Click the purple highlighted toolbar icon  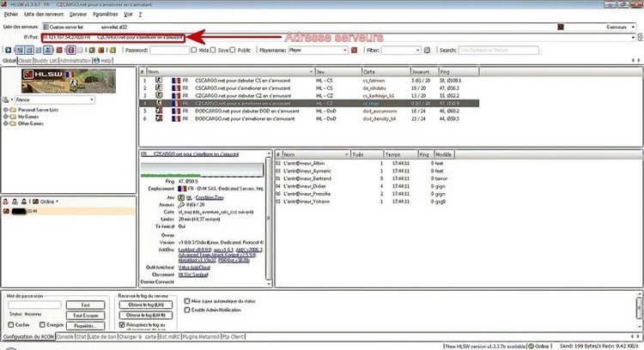70,50
